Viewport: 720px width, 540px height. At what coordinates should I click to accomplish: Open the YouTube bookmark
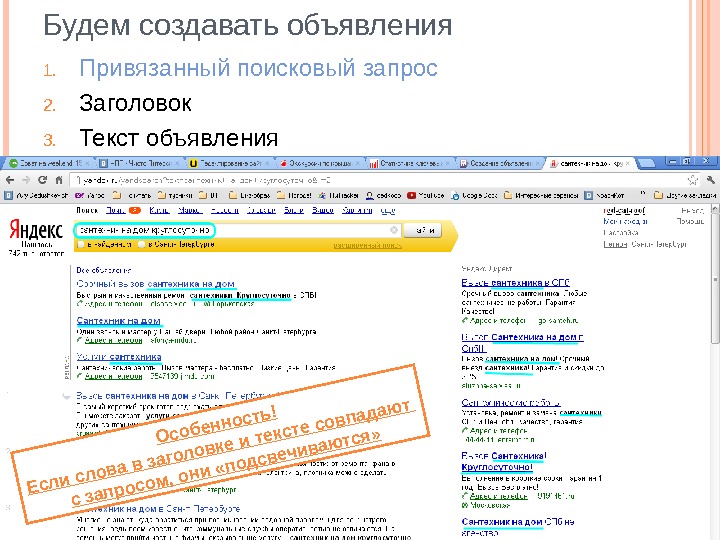coord(426,195)
